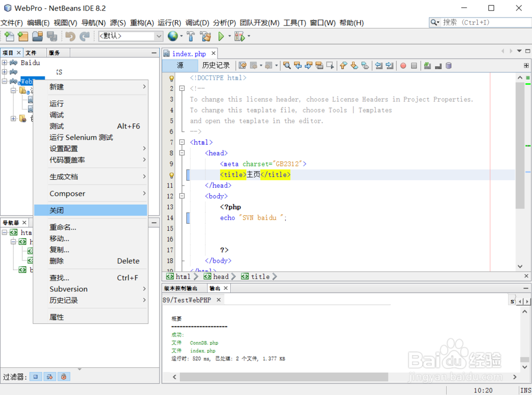The height and width of the screenshot is (395, 532).
Task: Open browser globe dropdown arrow
Action: pos(181,36)
